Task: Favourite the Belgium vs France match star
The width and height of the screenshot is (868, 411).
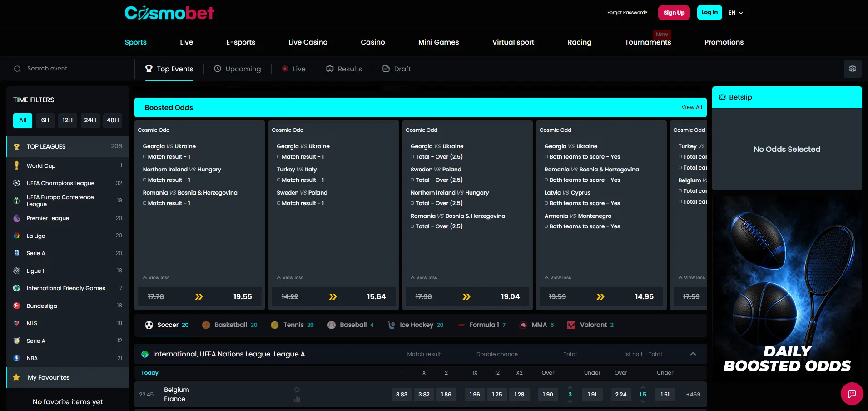Action: pyautogui.click(x=297, y=390)
